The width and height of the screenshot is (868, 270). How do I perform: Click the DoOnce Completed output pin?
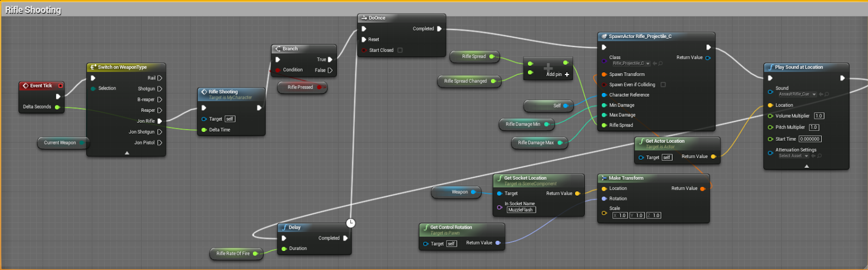[x=439, y=29]
